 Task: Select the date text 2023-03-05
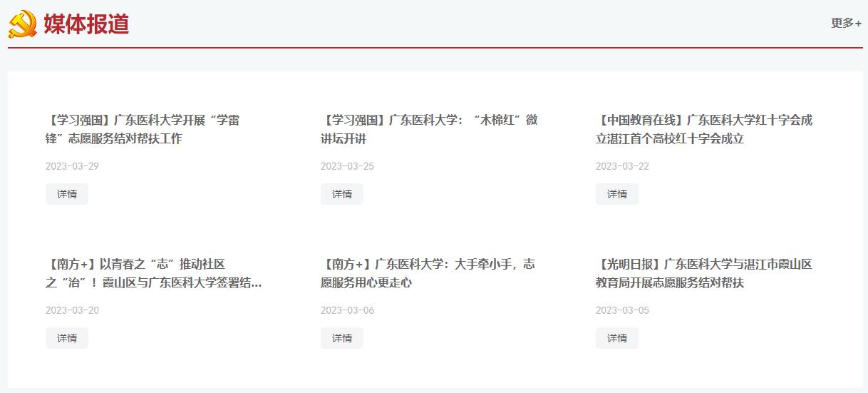(x=622, y=310)
